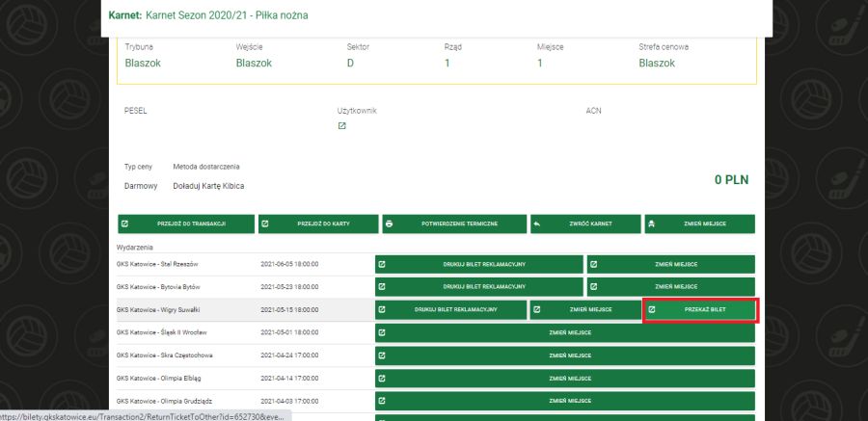Click the Zwróć karnet button

(585, 224)
